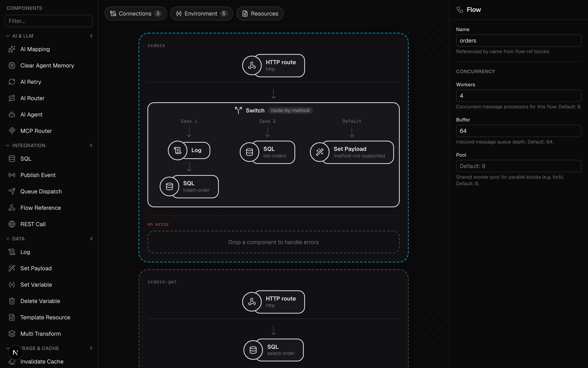Viewport: 588px width, 368px height.
Task: Click the Pool input field
Action: click(x=519, y=166)
